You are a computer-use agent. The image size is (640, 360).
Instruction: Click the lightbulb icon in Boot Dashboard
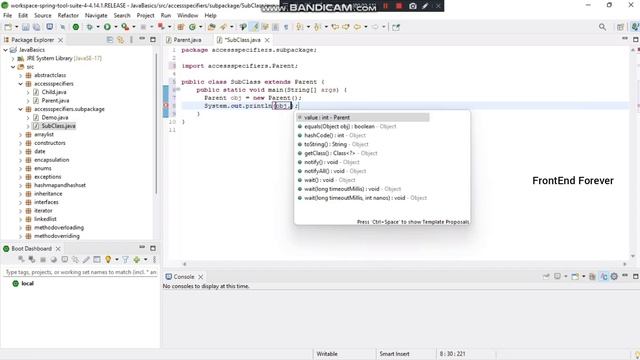pos(108,260)
